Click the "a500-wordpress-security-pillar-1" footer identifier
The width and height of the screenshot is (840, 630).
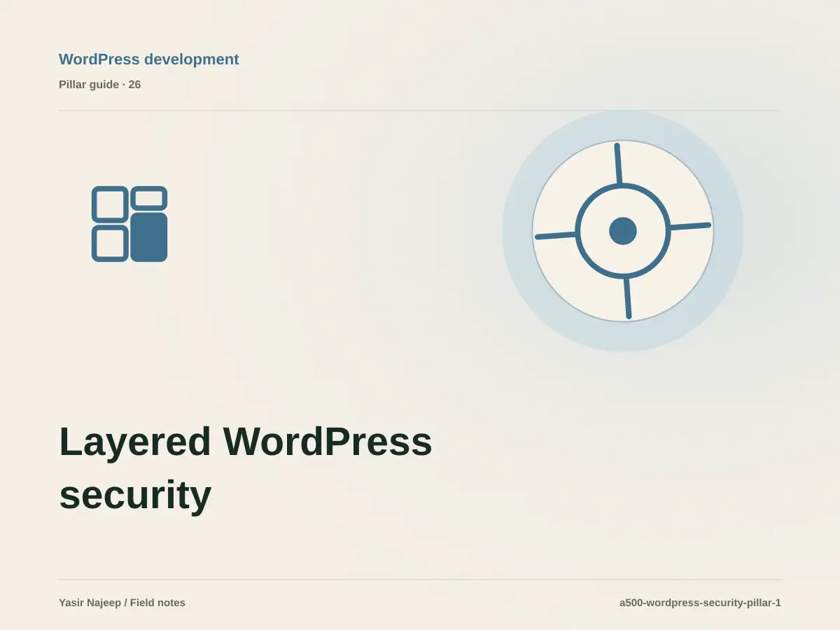[700, 603]
